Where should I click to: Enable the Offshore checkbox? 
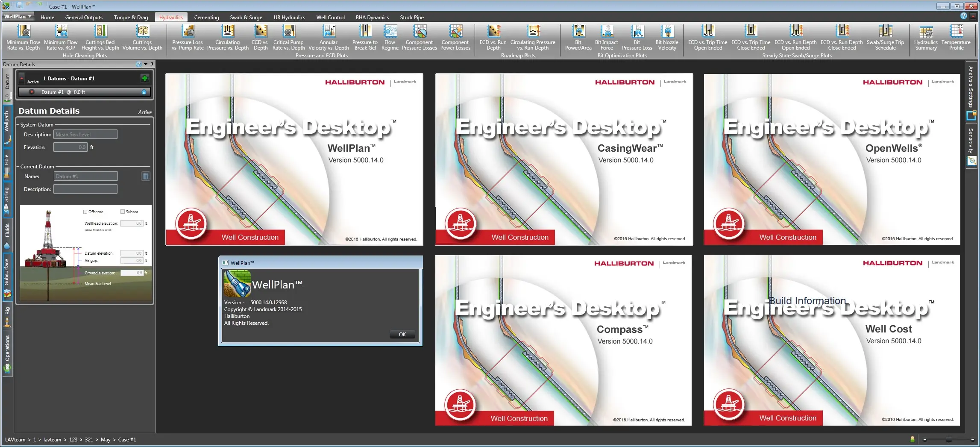(85, 212)
